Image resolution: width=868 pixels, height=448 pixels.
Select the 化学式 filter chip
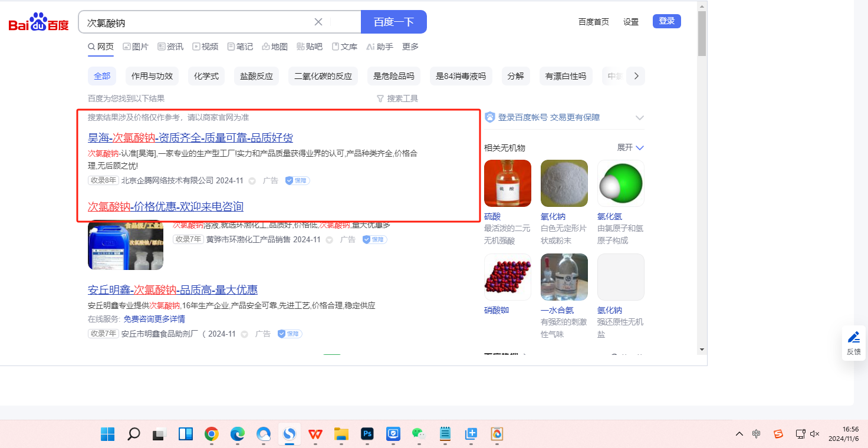point(206,76)
